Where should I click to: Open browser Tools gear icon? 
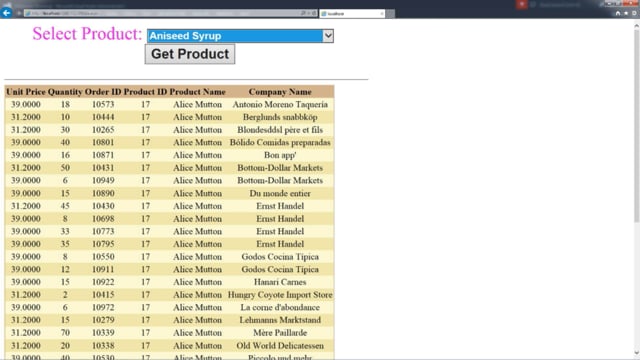click(x=634, y=13)
